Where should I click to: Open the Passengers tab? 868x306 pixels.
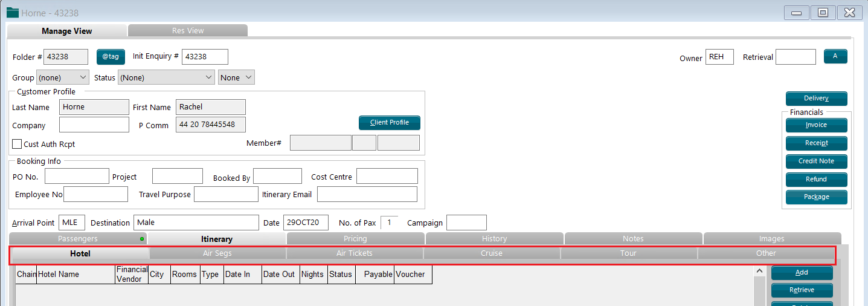coord(78,239)
